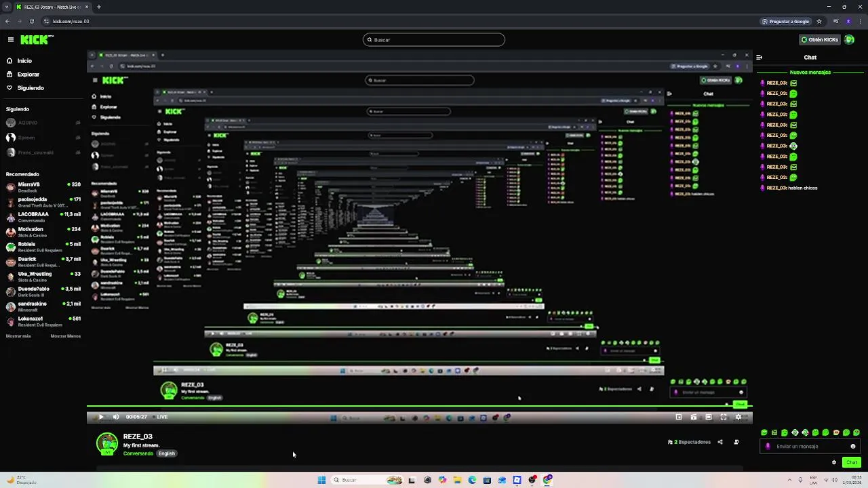Click LIVE indicator on main player bar
The image size is (868, 488).
160,417
